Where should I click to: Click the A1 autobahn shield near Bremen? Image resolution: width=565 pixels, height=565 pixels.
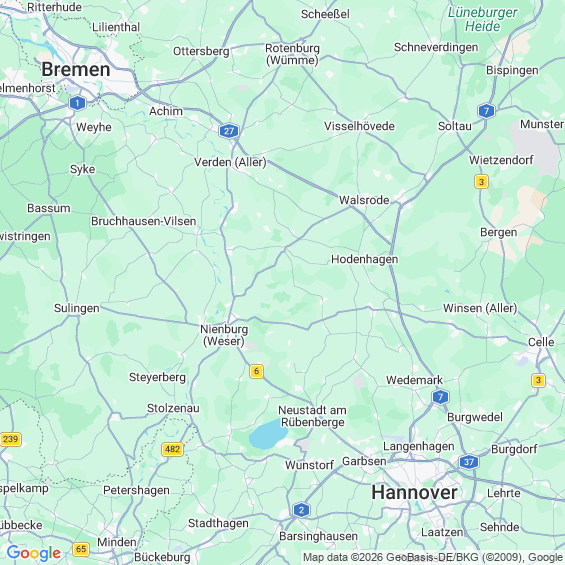pos(77,103)
